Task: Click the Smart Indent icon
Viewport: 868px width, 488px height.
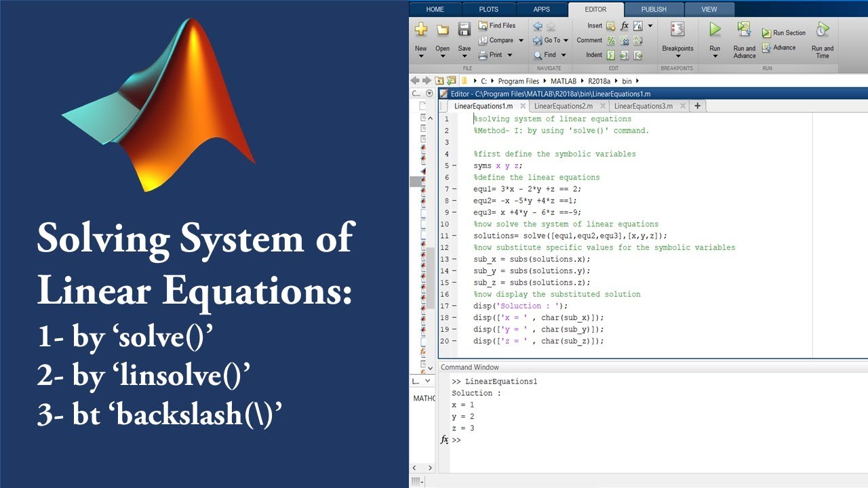Action: coord(610,56)
